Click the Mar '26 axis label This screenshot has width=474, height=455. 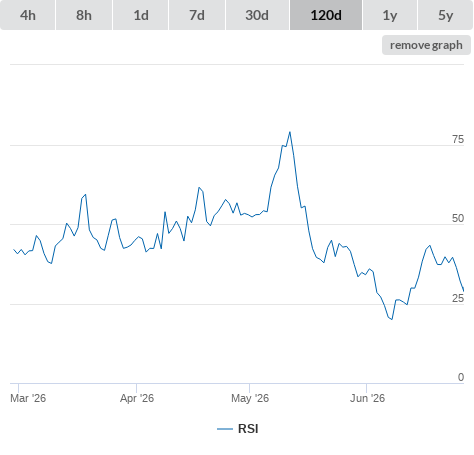(x=28, y=398)
